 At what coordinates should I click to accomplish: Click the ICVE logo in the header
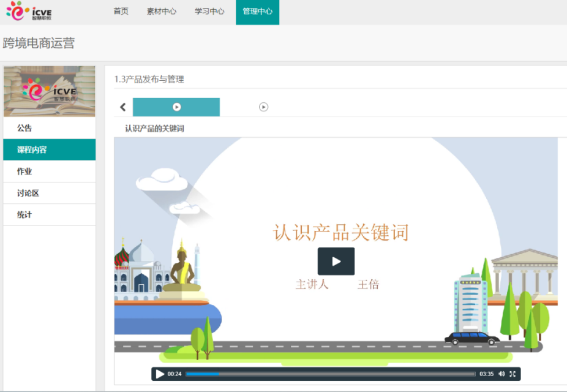29,12
